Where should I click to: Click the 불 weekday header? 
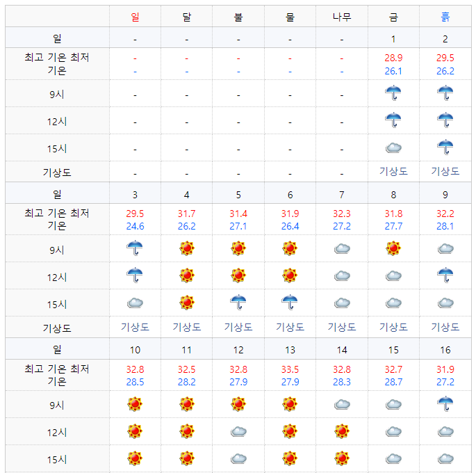tap(238, 17)
